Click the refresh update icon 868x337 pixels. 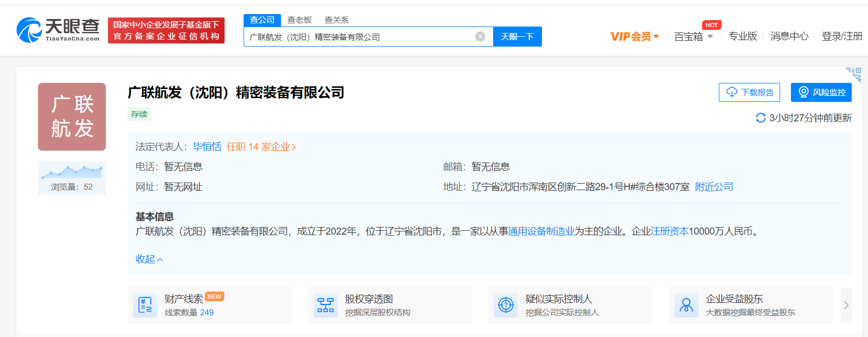(761, 118)
